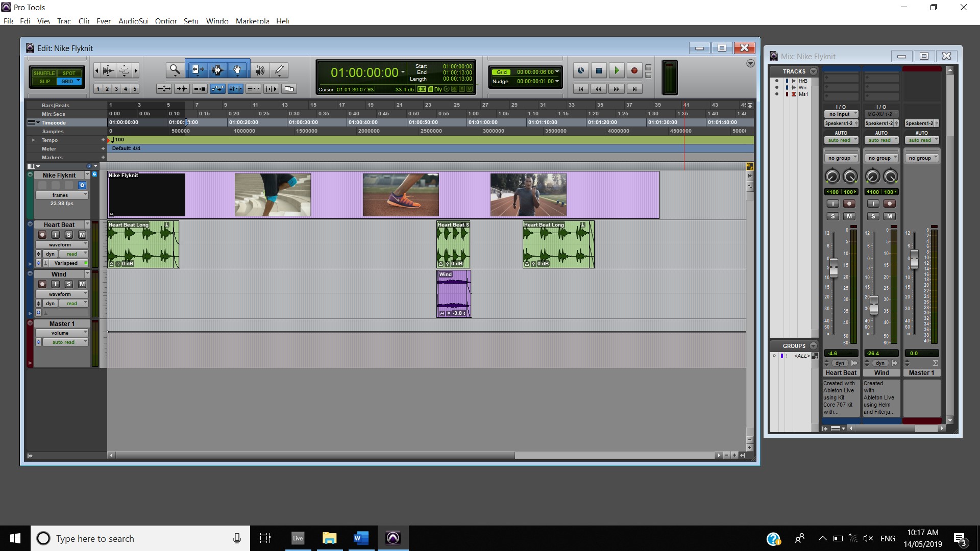Open the Options menu
Image resolution: width=980 pixels, height=551 pixels.
[x=165, y=21]
